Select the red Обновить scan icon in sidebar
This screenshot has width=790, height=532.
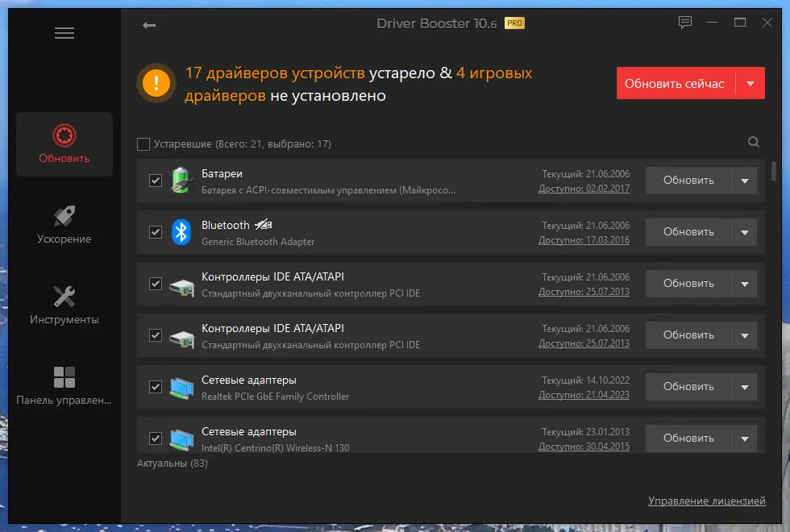pyautogui.click(x=64, y=137)
